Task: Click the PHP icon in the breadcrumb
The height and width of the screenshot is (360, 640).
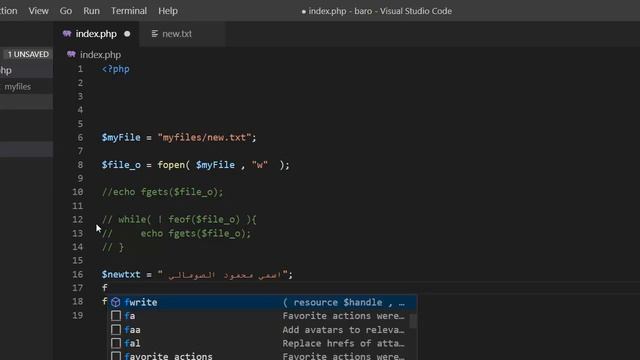Action: pyautogui.click(x=71, y=54)
